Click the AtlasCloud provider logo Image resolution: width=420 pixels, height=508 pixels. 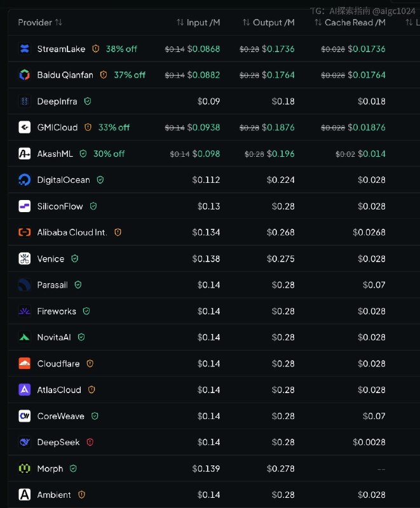25,390
